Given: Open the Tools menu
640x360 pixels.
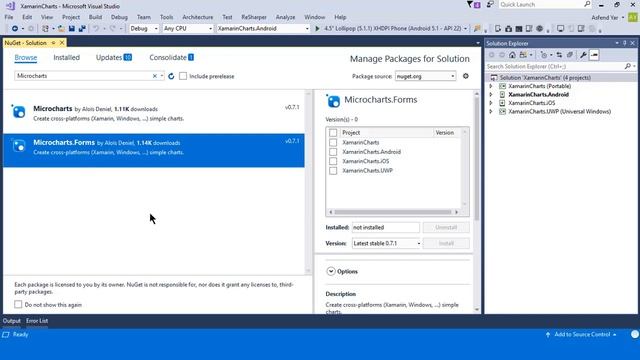Looking at the screenshot, I should [167, 17].
